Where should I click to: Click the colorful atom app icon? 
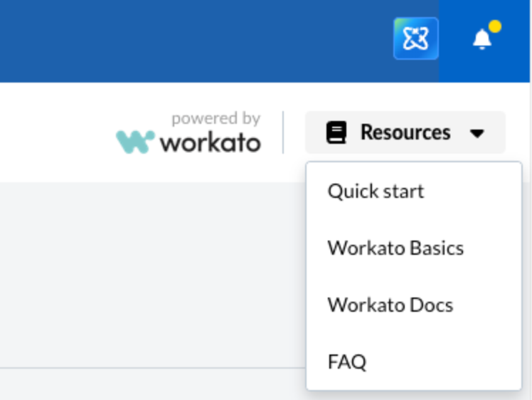(x=416, y=38)
